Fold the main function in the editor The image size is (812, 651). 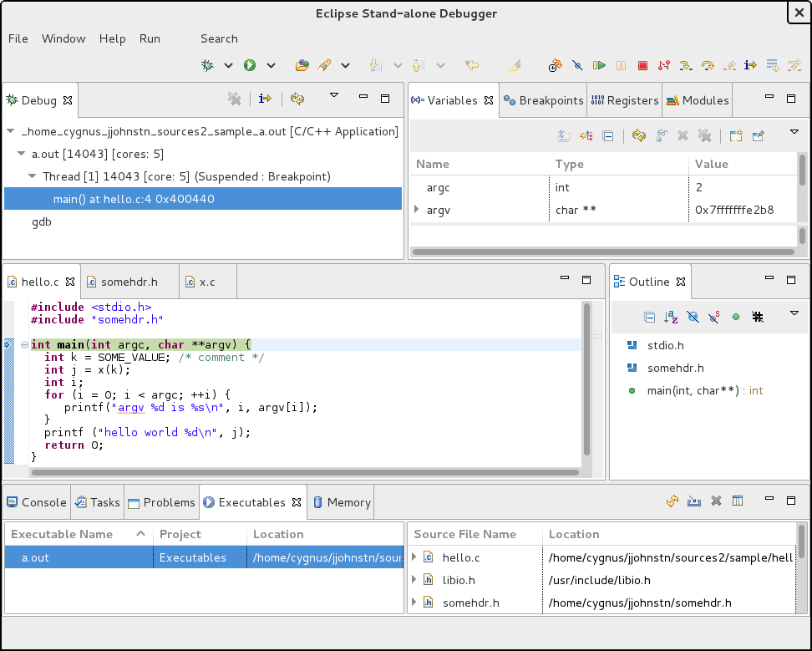coord(24,345)
